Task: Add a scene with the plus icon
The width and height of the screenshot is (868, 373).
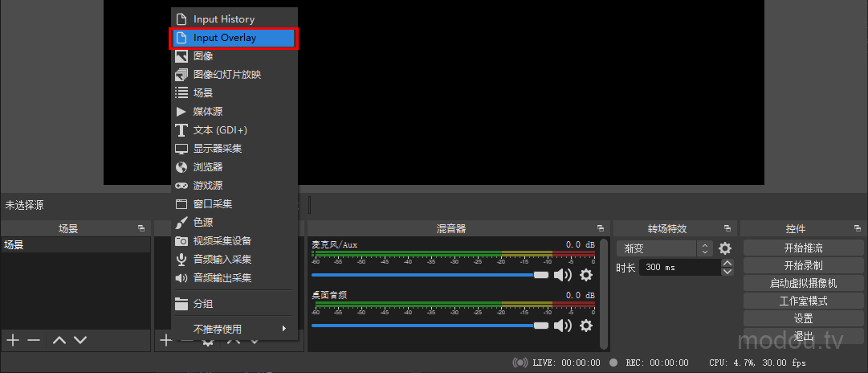Action: [x=13, y=340]
